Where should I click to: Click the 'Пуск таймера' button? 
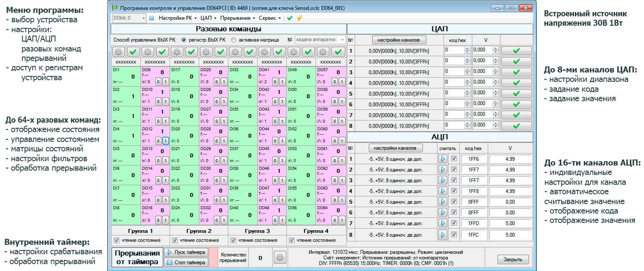pyautogui.click(x=186, y=252)
